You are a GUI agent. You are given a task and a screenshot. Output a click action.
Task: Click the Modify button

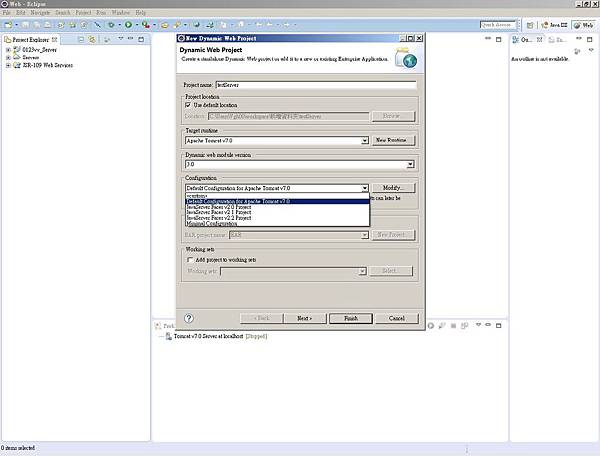[x=393, y=188]
